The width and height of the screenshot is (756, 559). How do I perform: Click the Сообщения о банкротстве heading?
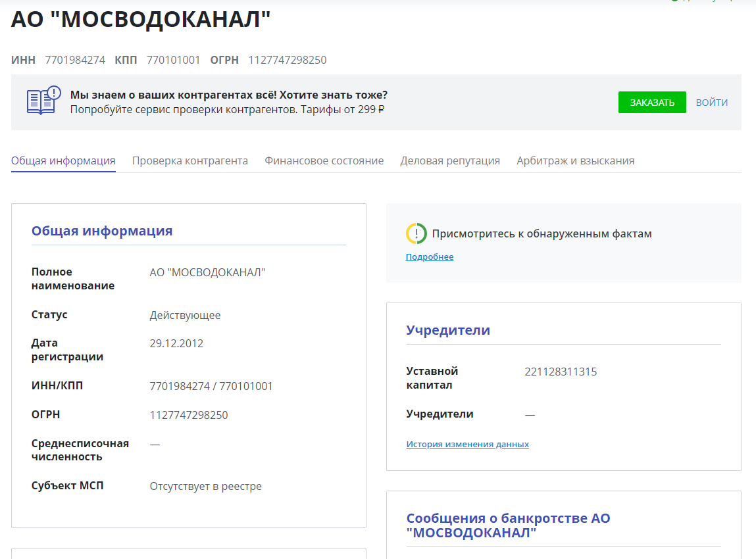click(x=508, y=525)
